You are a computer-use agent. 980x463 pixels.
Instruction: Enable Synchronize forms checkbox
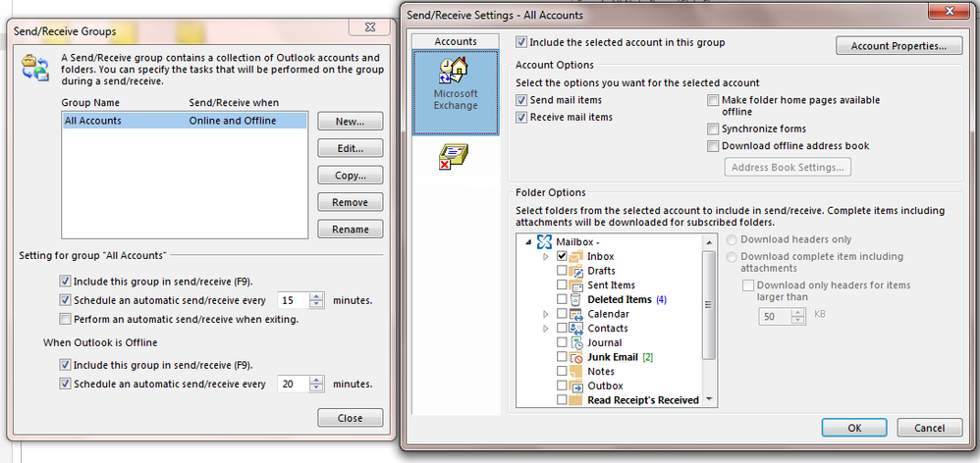[x=713, y=129]
